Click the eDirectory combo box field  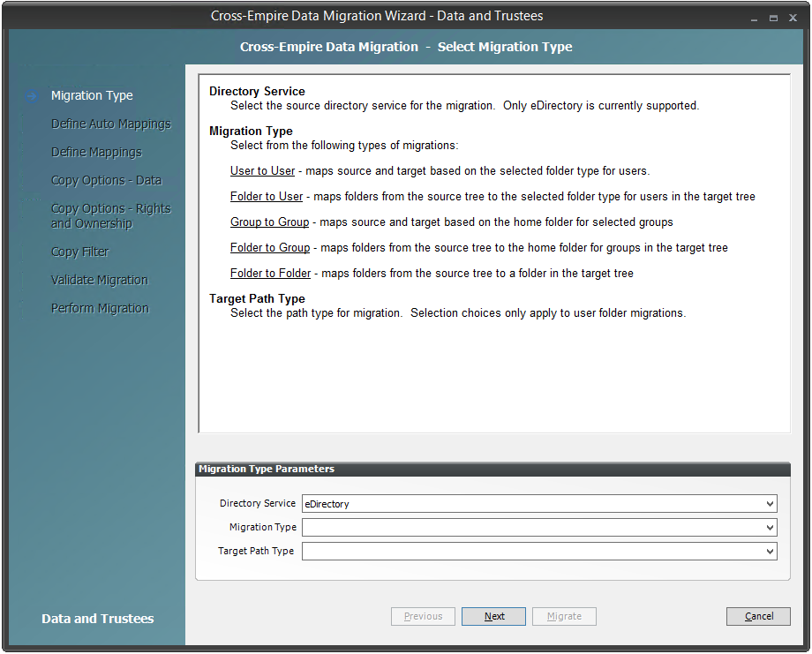539,503
